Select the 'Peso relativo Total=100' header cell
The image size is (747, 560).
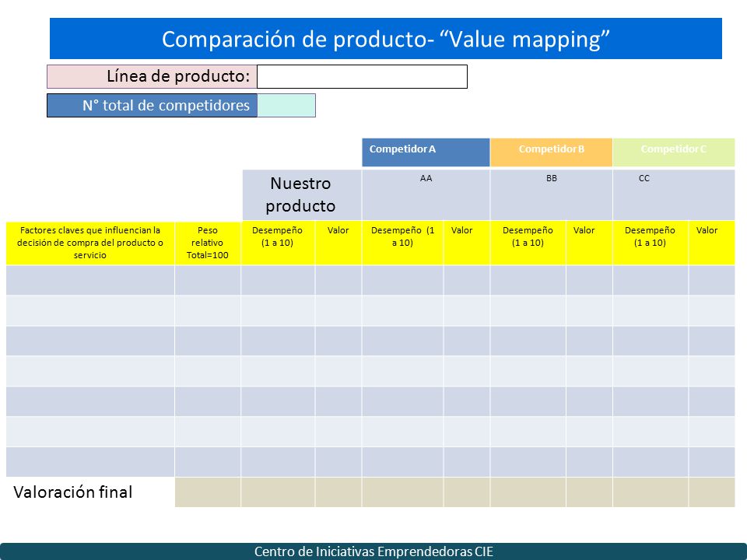click(x=208, y=243)
